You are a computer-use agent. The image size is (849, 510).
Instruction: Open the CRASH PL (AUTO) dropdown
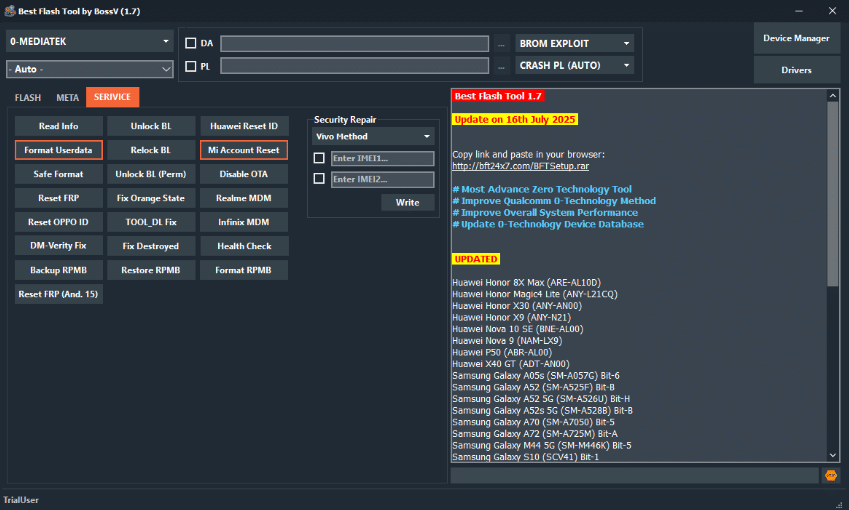pos(574,66)
